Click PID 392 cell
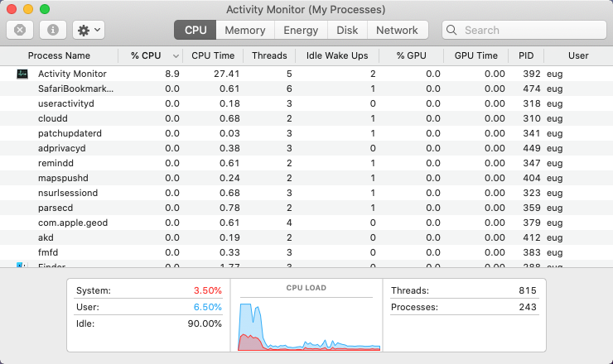Viewport: 613px width, 364px height. click(532, 74)
